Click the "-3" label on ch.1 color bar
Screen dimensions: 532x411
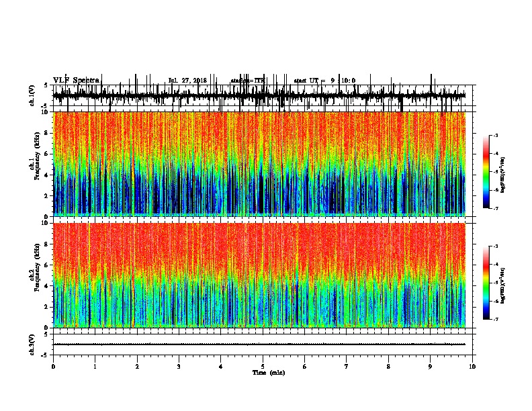click(496, 135)
